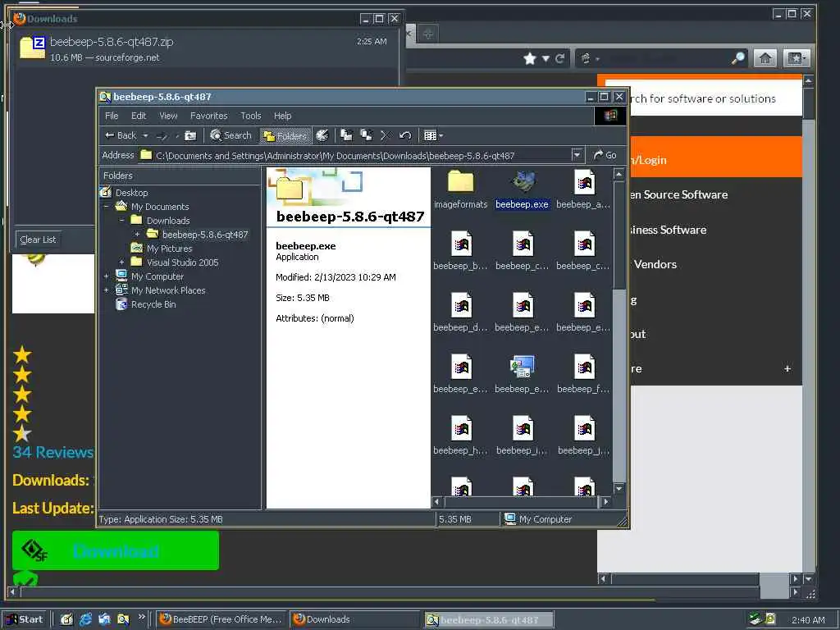Image resolution: width=840 pixels, height=630 pixels.
Task: Open the Help menu
Action: (x=282, y=116)
